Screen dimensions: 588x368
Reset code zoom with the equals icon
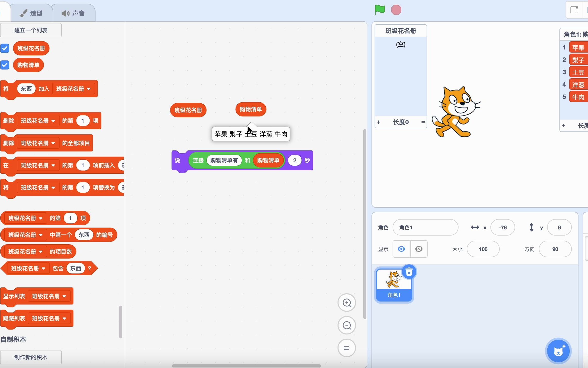click(347, 348)
